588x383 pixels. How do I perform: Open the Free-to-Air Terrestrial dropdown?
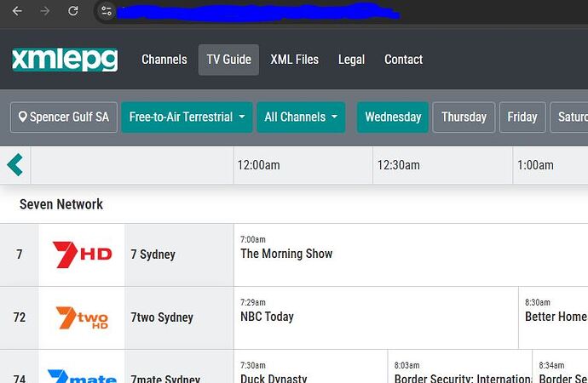coord(187,117)
